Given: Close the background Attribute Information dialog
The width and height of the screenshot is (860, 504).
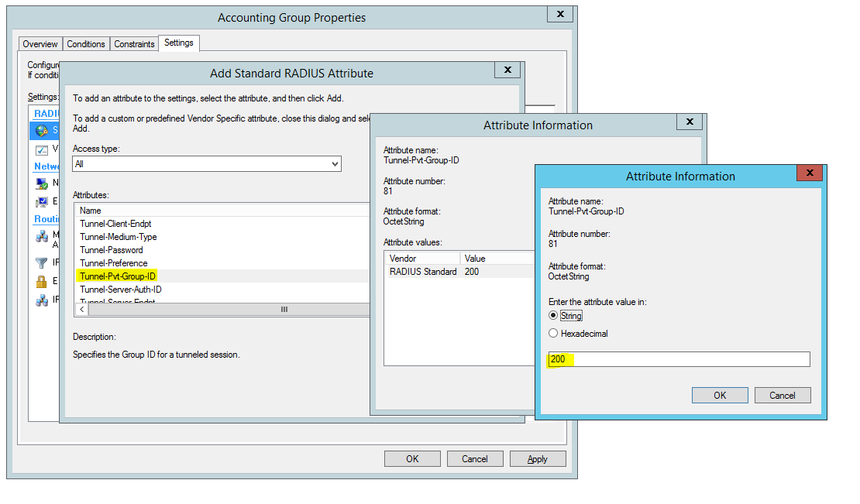Looking at the screenshot, I should point(690,122).
